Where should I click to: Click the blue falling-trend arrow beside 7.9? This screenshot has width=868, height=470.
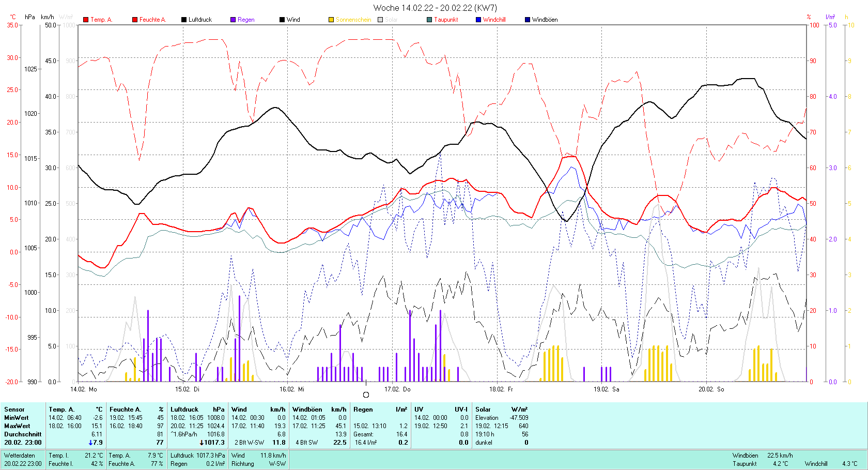(x=90, y=443)
